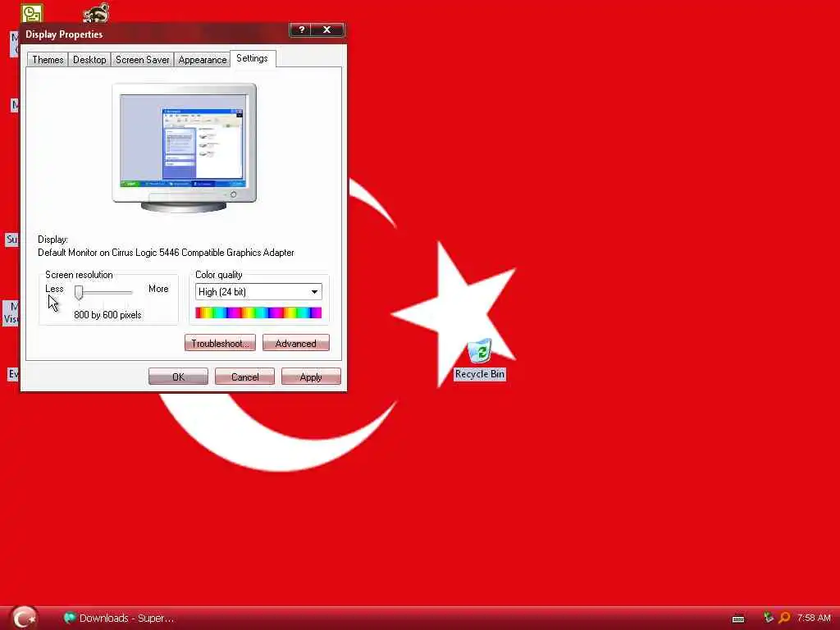Click the More label of resolution slider
The height and width of the screenshot is (630, 840).
point(158,289)
